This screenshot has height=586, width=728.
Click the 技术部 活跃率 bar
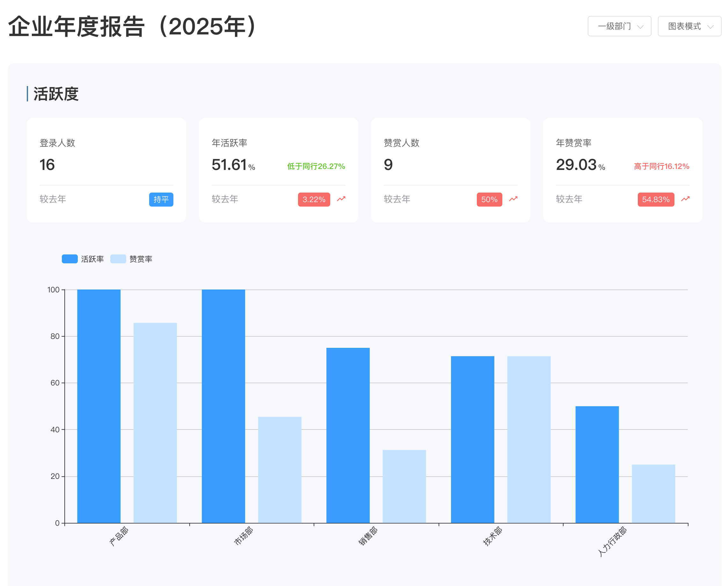click(473, 440)
